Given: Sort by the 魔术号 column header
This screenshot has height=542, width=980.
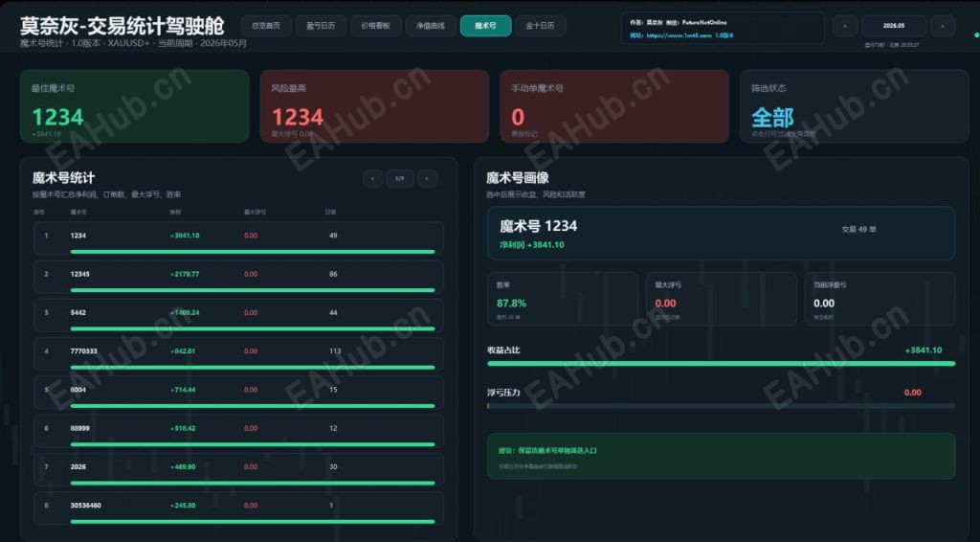Looking at the screenshot, I should [x=78, y=212].
